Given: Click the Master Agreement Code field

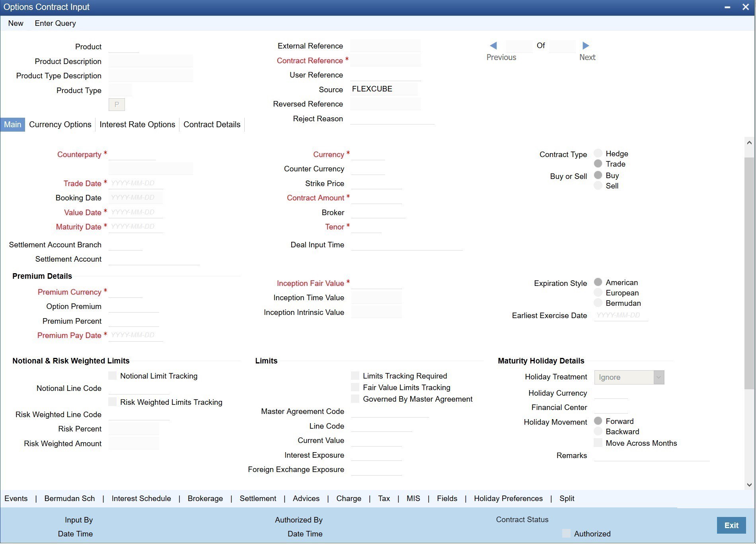Looking at the screenshot, I should [390, 411].
